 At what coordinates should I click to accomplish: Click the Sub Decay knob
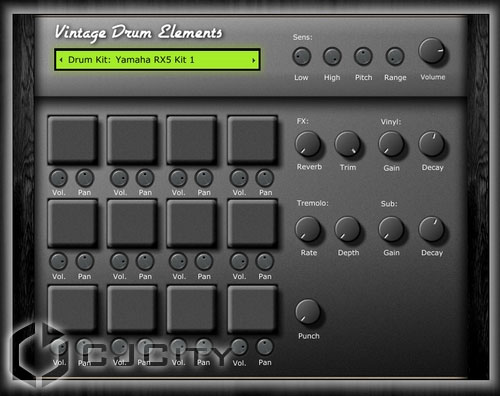tap(431, 229)
